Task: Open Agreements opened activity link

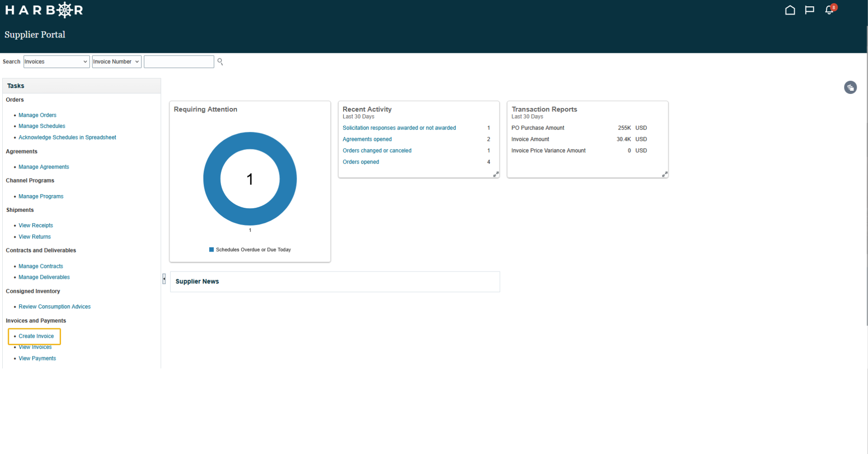Action: tap(367, 139)
